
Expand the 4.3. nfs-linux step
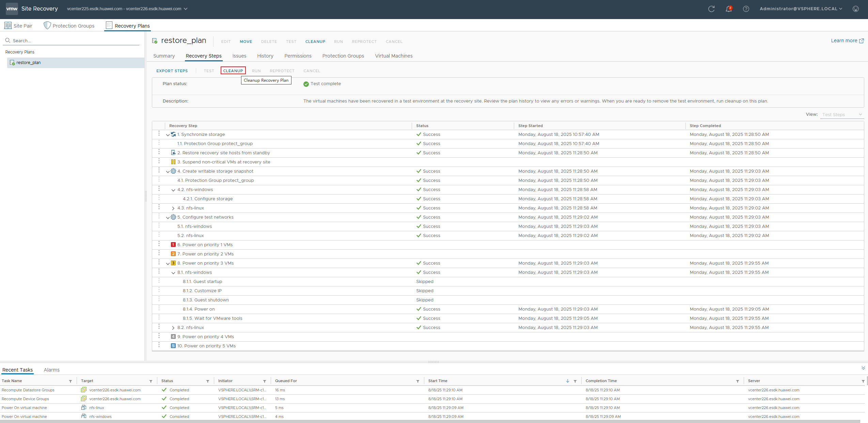coord(173,208)
